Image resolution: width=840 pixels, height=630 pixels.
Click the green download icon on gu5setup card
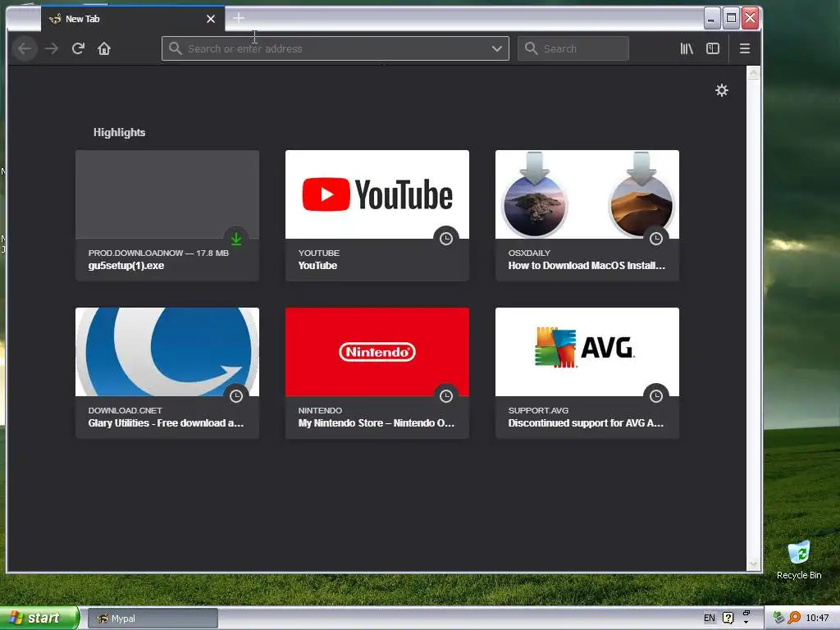236,239
